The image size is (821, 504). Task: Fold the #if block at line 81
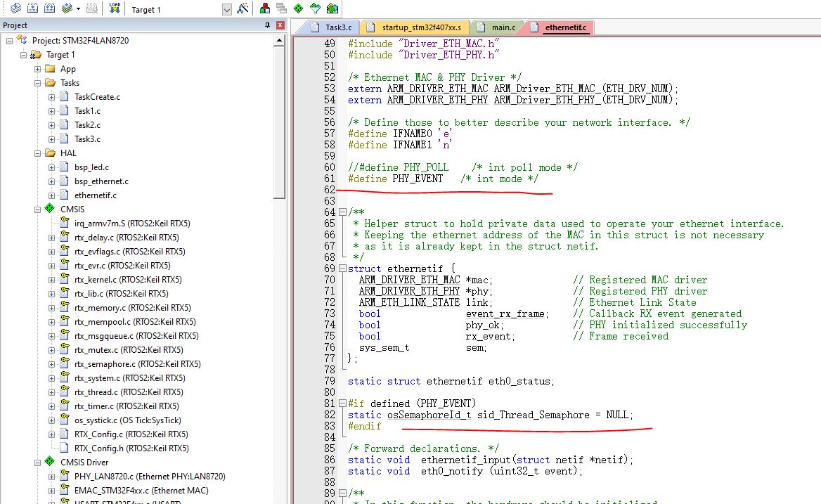pyautogui.click(x=342, y=403)
